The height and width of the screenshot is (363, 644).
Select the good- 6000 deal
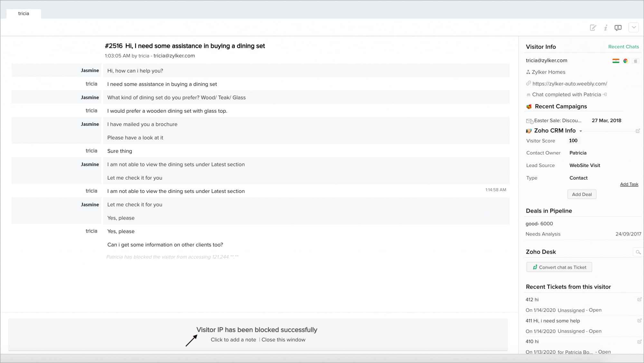(x=539, y=224)
